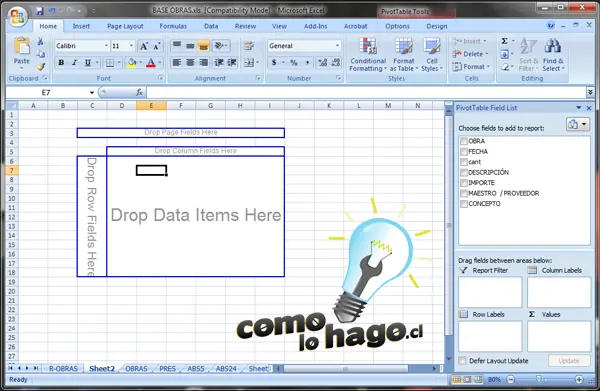Open Cell Styles gallery
The width and height of the screenshot is (600, 391).
[x=432, y=54]
